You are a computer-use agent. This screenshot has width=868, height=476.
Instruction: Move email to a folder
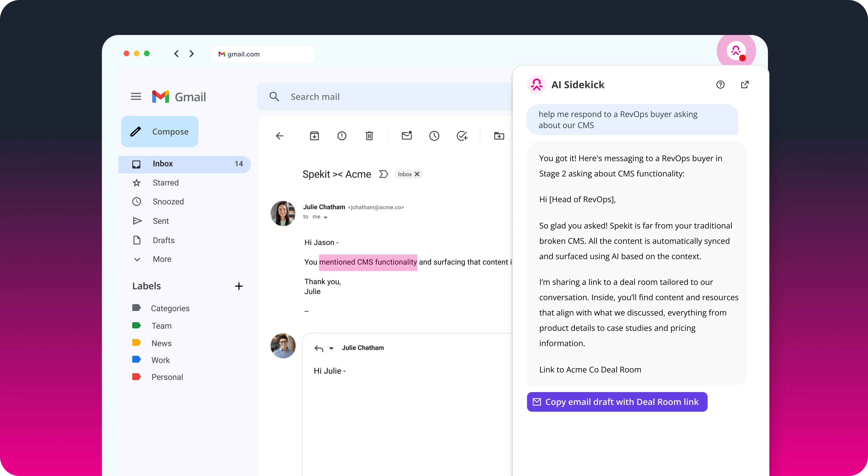pos(499,136)
